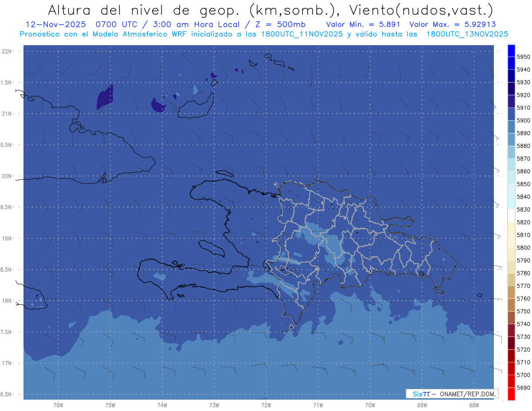Click the 5800 colorbar label
The height and width of the screenshot is (411, 532).
pos(523,247)
